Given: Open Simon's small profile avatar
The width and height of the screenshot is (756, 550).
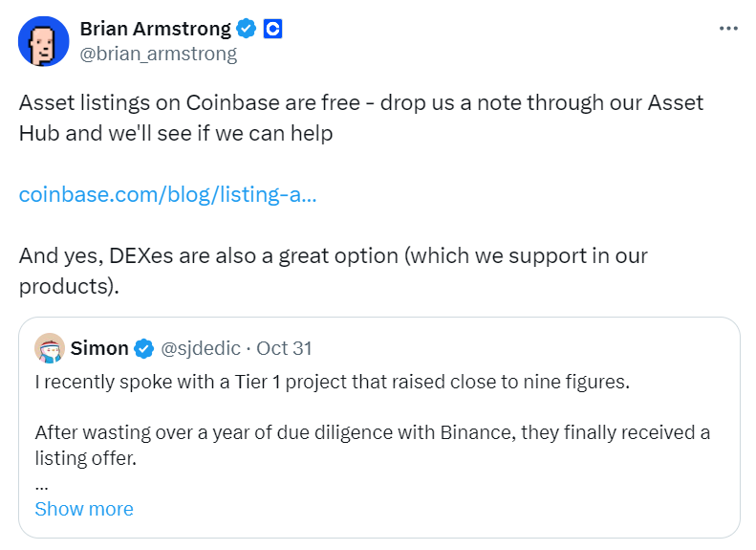Looking at the screenshot, I should (50, 348).
